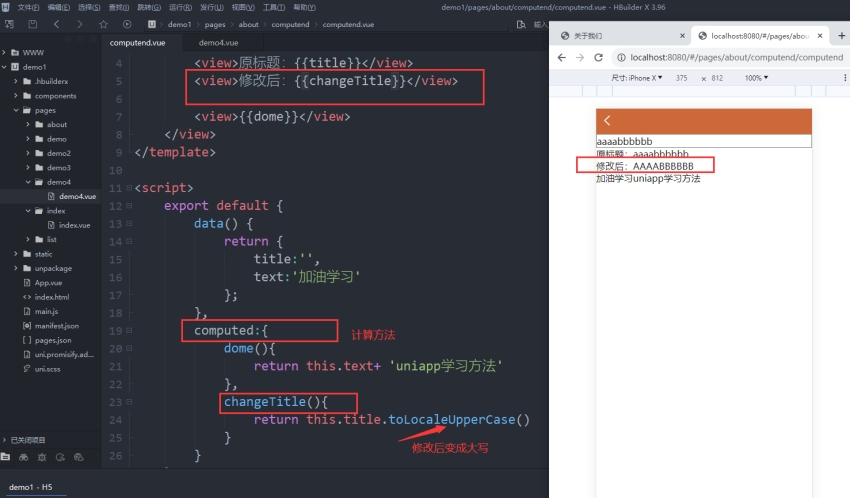
Task: Fold the script block at line 11
Action: coord(129,188)
